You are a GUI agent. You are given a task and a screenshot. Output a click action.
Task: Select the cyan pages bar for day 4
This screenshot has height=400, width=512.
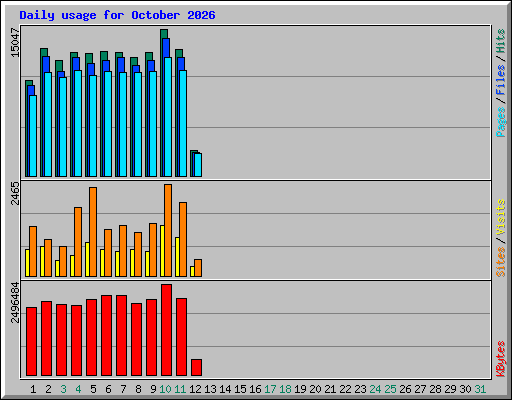click(78, 123)
